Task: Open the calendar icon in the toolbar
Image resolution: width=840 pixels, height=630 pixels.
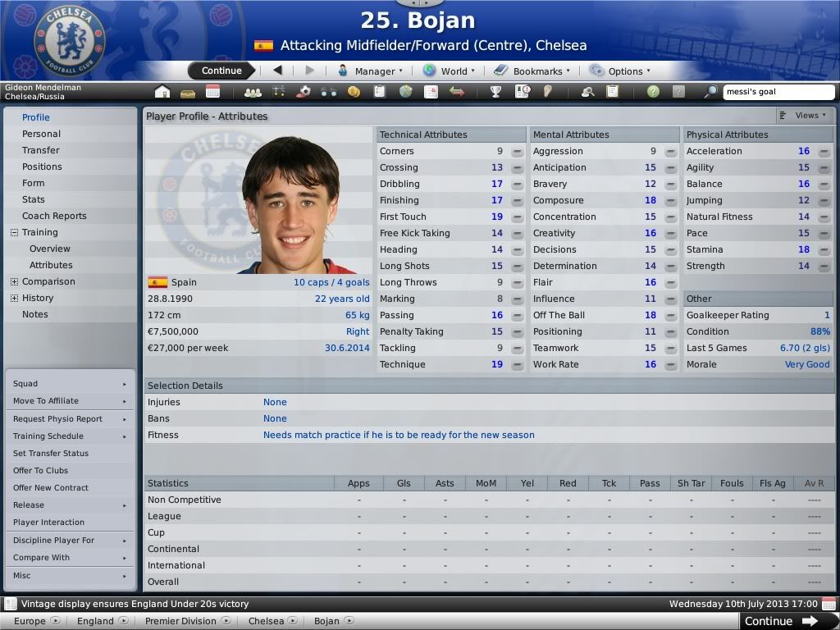Action: 212,92
